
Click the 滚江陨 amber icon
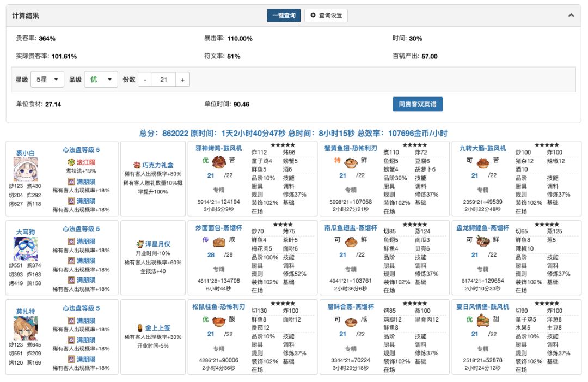coord(71,162)
